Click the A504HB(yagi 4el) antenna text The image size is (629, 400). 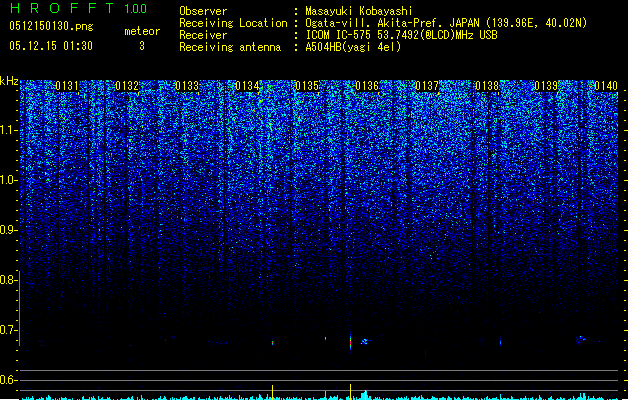tap(353, 47)
